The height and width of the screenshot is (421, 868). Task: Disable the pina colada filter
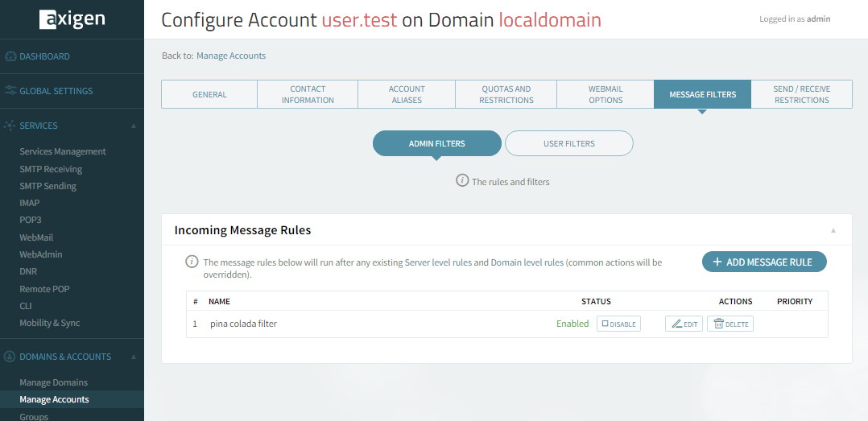[x=618, y=324]
